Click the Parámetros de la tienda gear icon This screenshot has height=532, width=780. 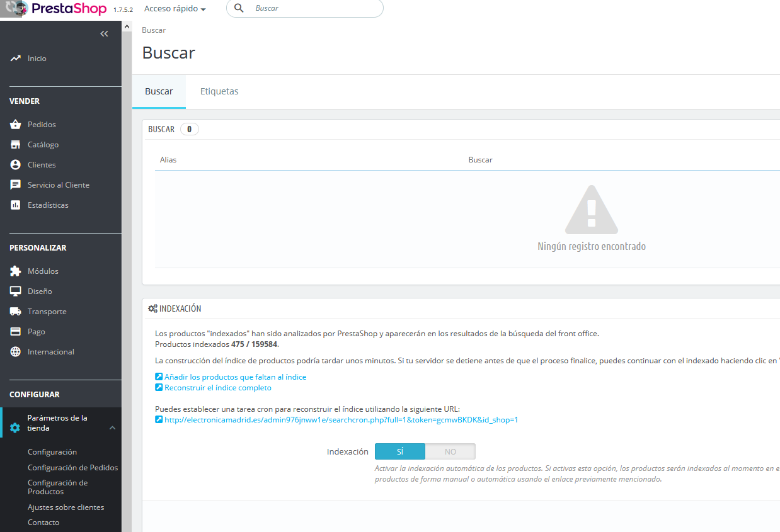click(x=15, y=428)
